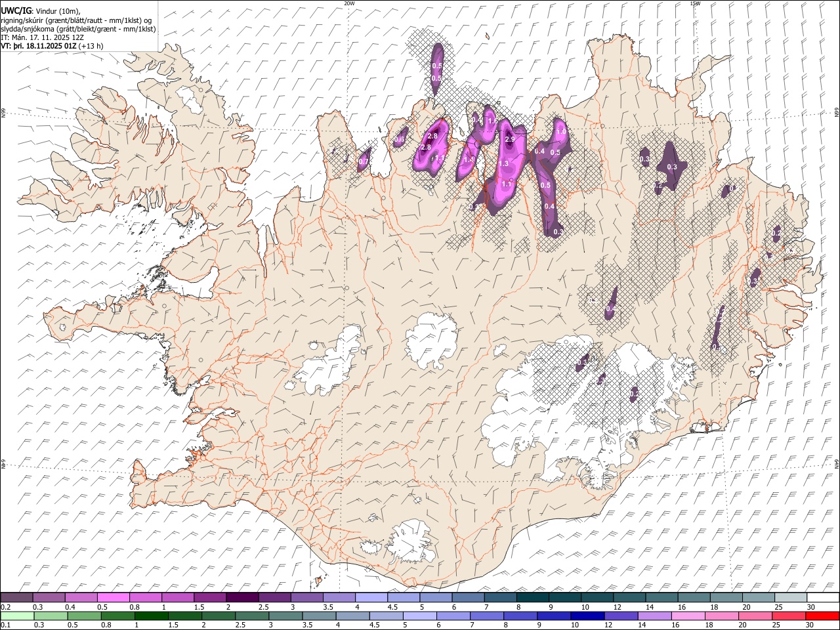Select the pink-red 20 swatch in lower legend row
Screen dimensions: 840x630
(x=755, y=616)
